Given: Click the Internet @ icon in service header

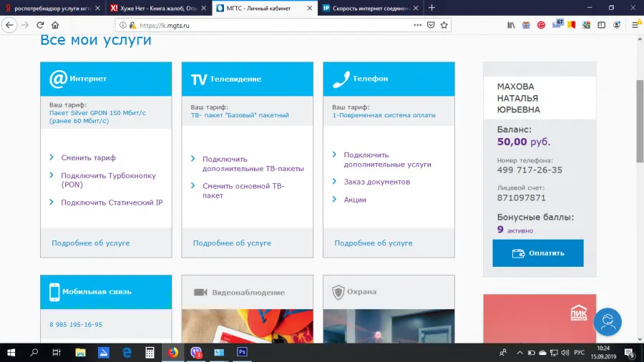Looking at the screenshot, I should (x=58, y=79).
